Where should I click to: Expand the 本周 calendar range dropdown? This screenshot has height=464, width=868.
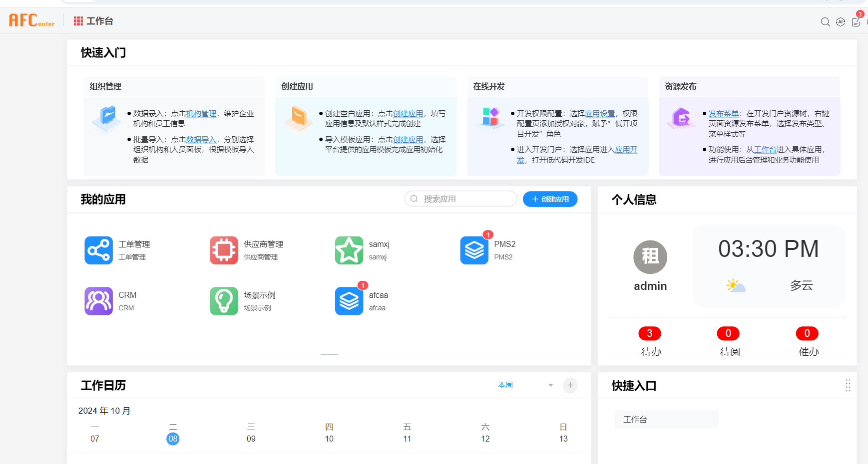point(550,385)
